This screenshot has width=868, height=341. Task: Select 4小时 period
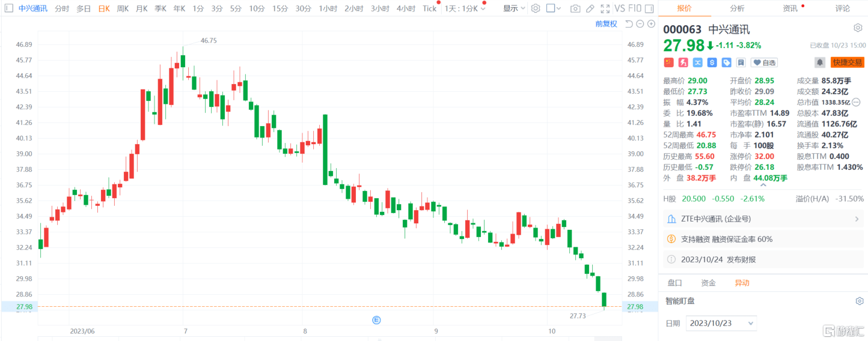click(405, 9)
